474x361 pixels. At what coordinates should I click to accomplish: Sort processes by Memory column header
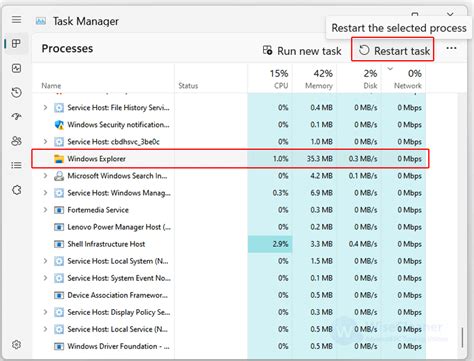tap(315, 79)
